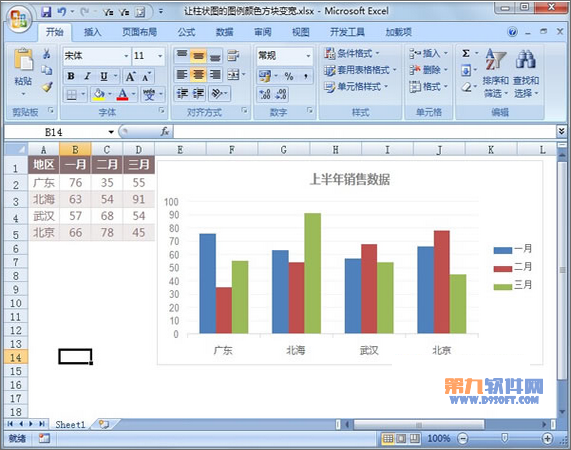
Task: Switch to Page Layout view
Action: [401, 438]
